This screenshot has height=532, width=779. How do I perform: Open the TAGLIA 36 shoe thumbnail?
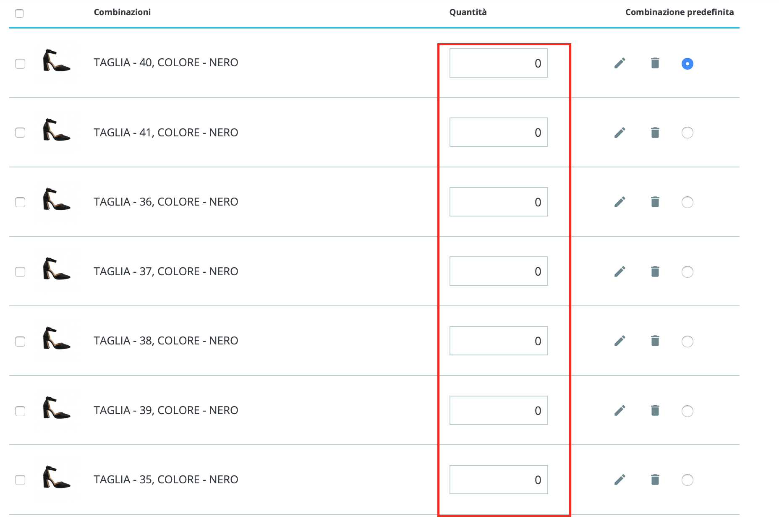(x=57, y=199)
